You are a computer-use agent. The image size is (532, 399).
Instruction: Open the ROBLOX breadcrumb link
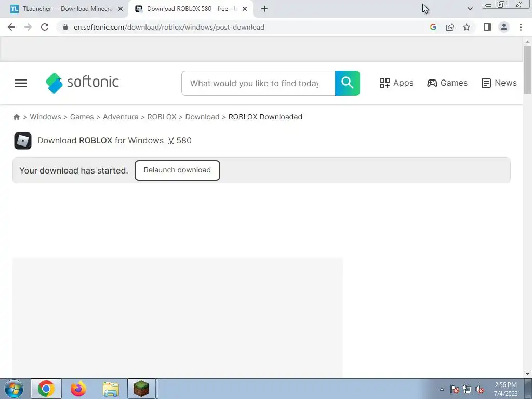(x=162, y=117)
